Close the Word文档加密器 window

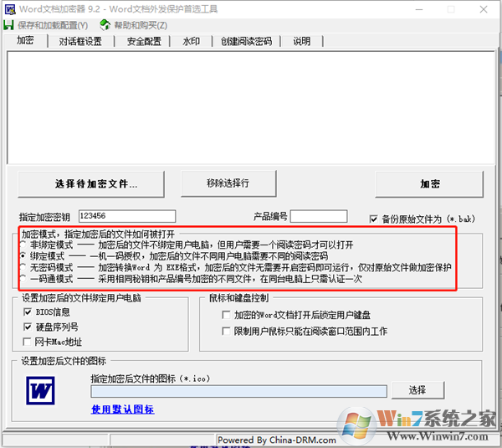pyautogui.click(x=484, y=9)
